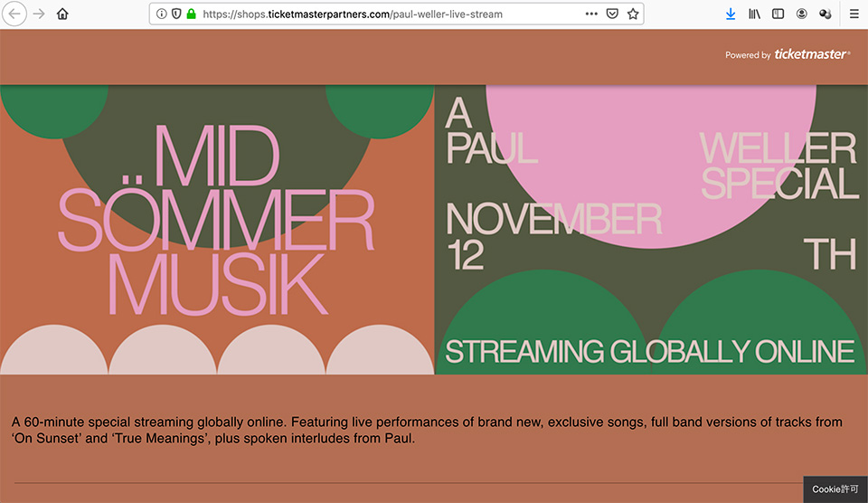
Task: Open tracking protection shield panel
Action: pyautogui.click(x=176, y=14)
